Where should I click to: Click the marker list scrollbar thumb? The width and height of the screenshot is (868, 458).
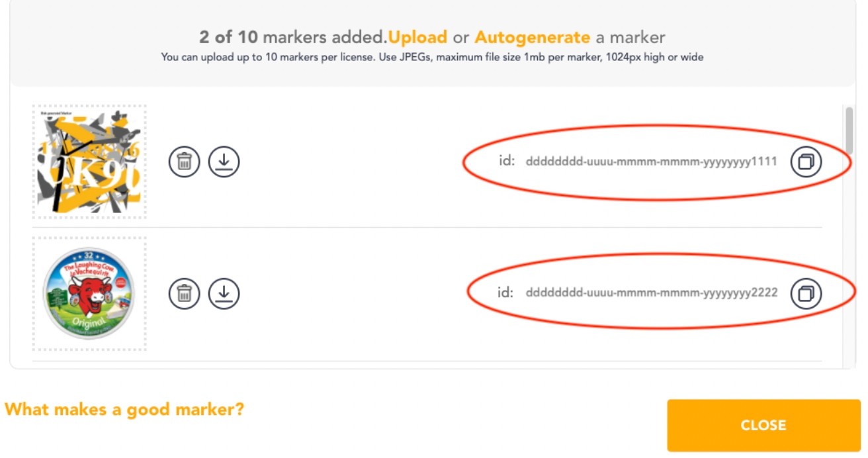(849, 130)
